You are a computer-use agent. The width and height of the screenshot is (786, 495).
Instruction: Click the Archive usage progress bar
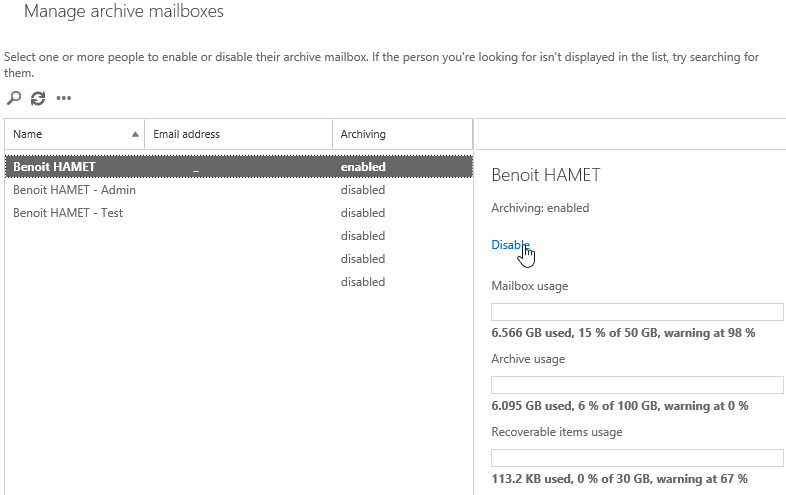637,385
